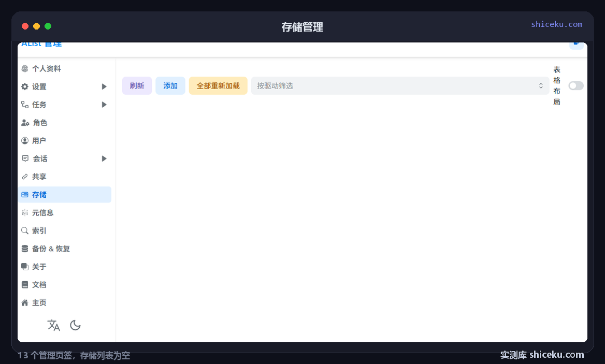The image size is (605, 364).
Task: Expand the 会话 submenu arrow
Action: [104, 158]
